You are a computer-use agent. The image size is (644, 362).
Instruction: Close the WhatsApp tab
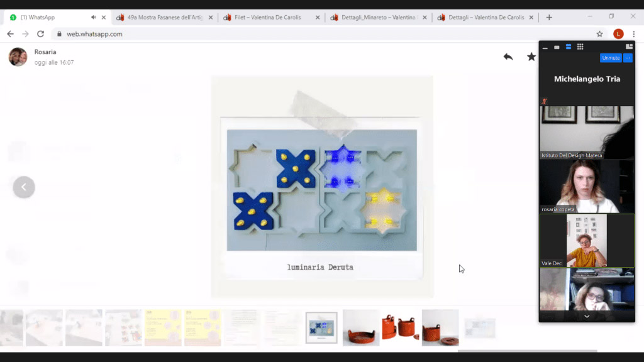[104, 17]
